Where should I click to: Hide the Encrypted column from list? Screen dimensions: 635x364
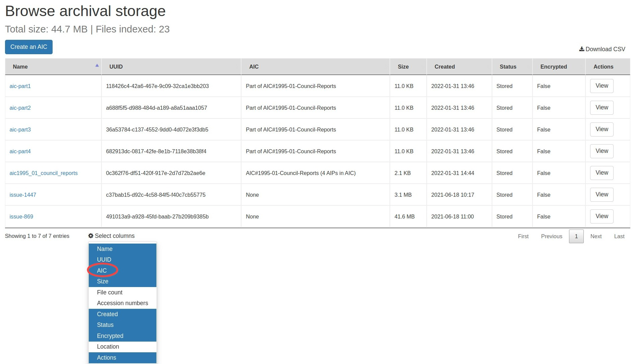coord(110,336)
